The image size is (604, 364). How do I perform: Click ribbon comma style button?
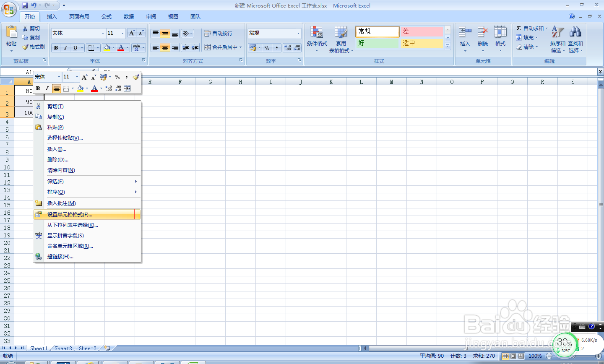(x=277, y=48)
